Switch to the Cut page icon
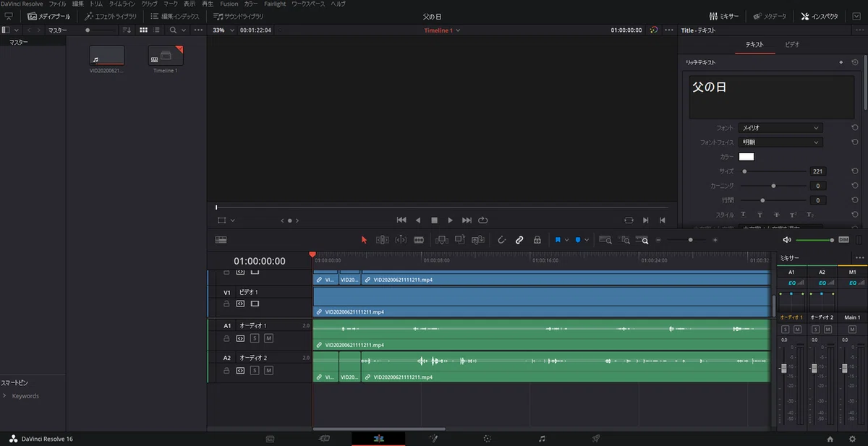 (324, 438)
